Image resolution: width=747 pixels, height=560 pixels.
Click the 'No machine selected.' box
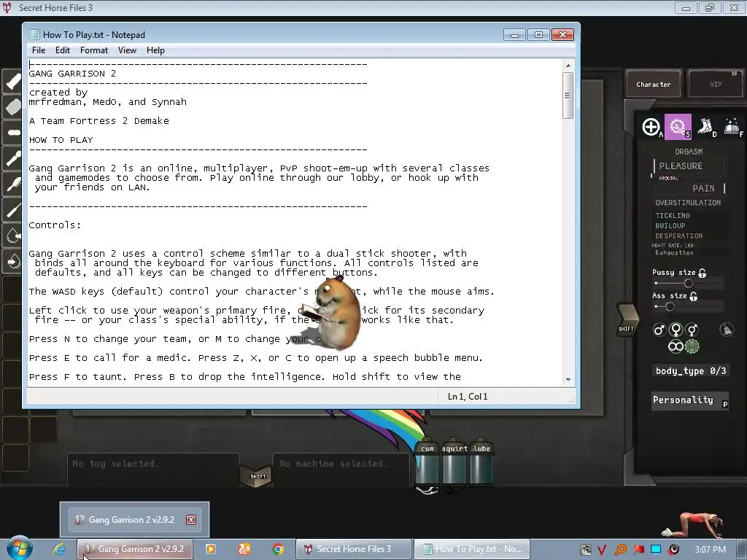tap(341, 470)
